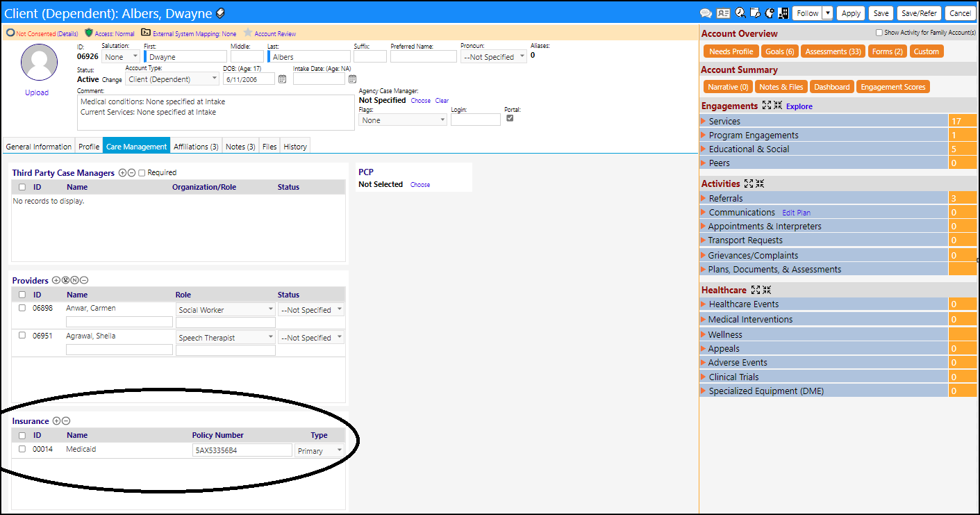Check the Required checkbox for case managers

click(x=142, y=172)
